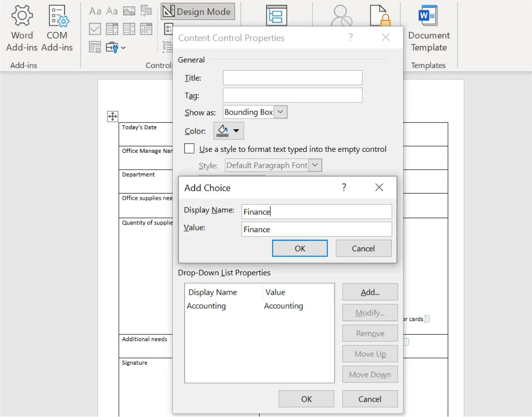The height and width of the screenshot is (417, 532).
Task: Click the Title input field
Action: [292, 77]
